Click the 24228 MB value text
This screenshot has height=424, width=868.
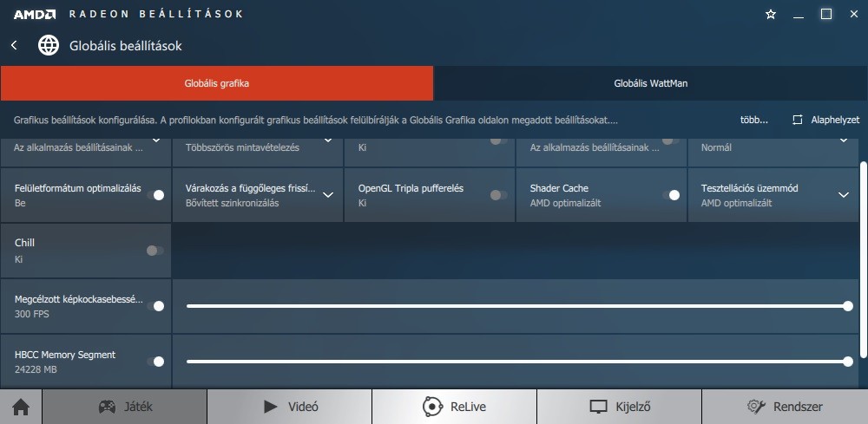click(x=36, y=369)
